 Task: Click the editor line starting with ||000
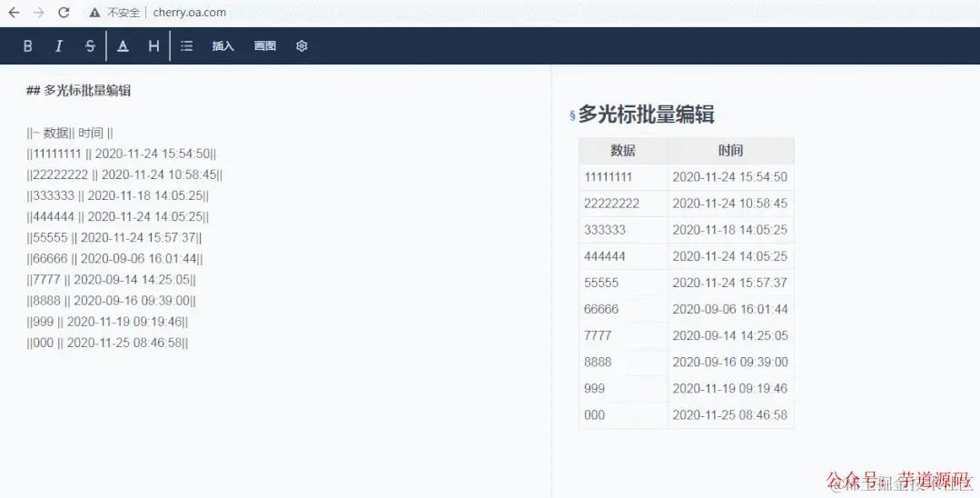[x=107, y=343]
